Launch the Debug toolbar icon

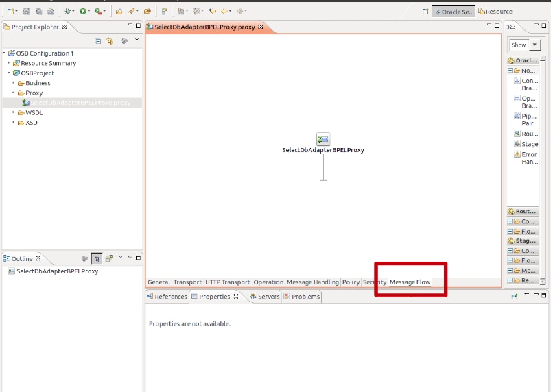click(x=68, y=12)
